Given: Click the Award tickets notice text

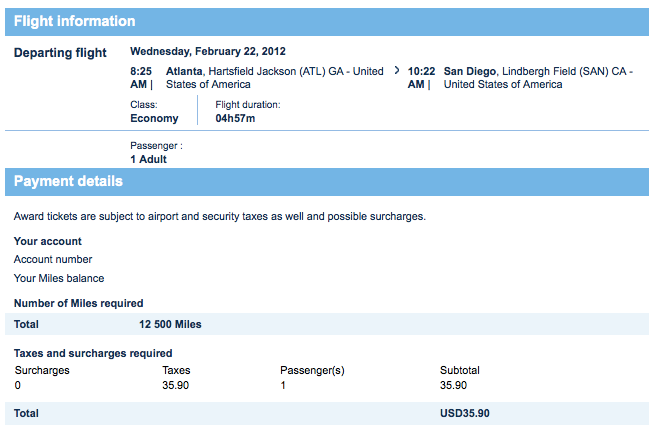Looking at the screenshot, I should pyautogui.click(x=219, y=216).
